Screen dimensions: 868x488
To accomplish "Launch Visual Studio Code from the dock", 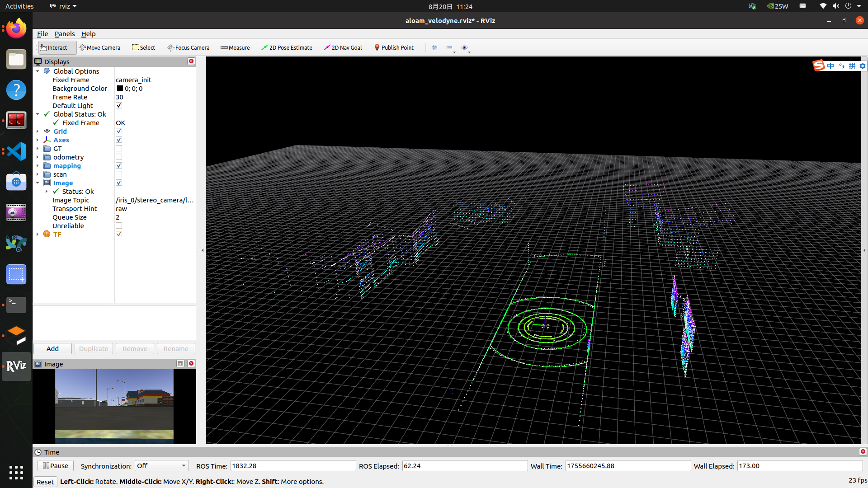I will tap(16, 151).
